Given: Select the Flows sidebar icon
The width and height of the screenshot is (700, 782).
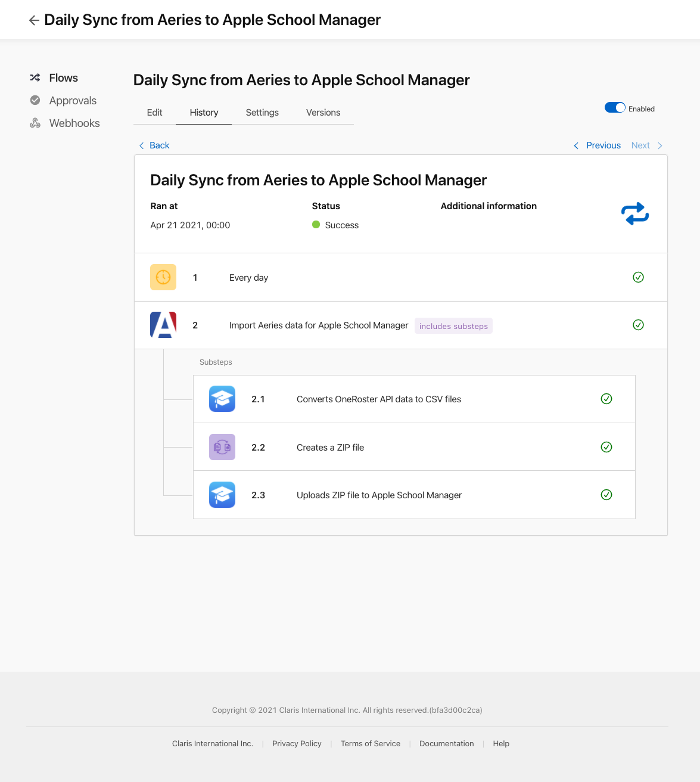Looking at the screenshot, I should click(x=35, y=77).
